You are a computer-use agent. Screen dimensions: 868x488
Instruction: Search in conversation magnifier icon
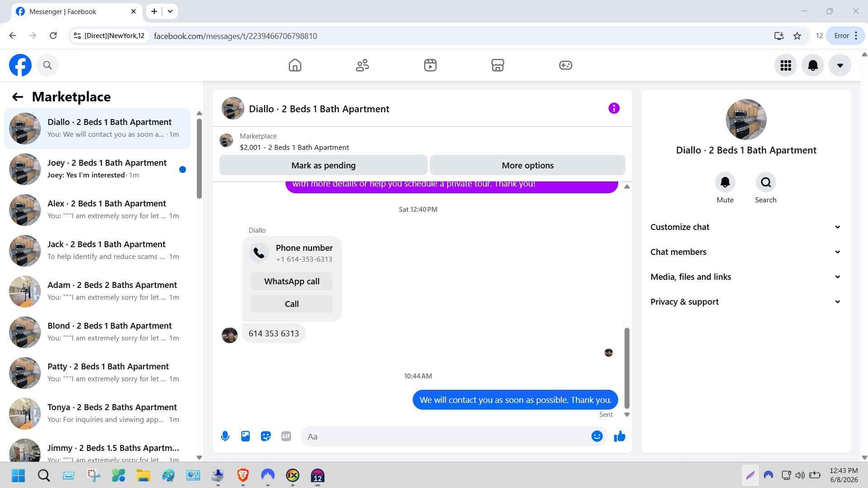pos(766,182)
